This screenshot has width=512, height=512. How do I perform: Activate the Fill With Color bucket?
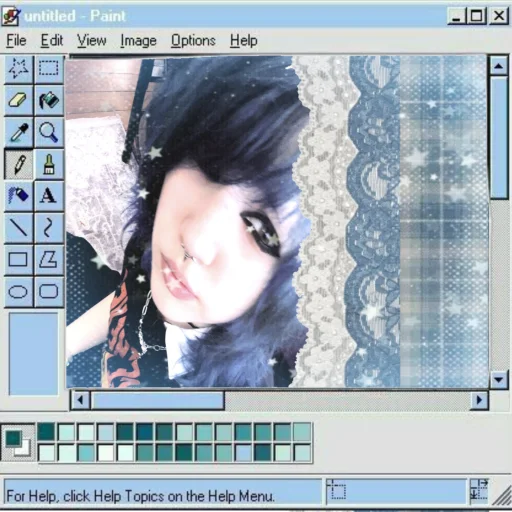click(x=49, y=100)
